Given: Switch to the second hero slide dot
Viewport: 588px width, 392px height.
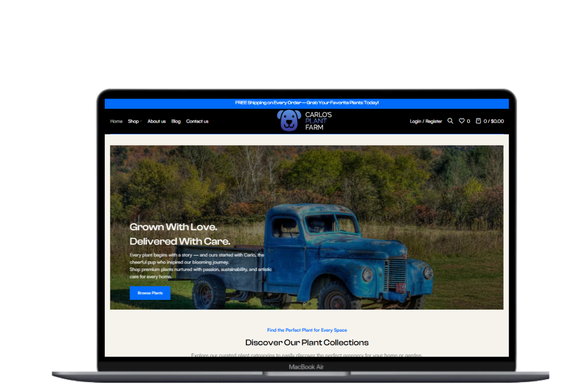Looking at the screenshot, I should tap(310, 304).
